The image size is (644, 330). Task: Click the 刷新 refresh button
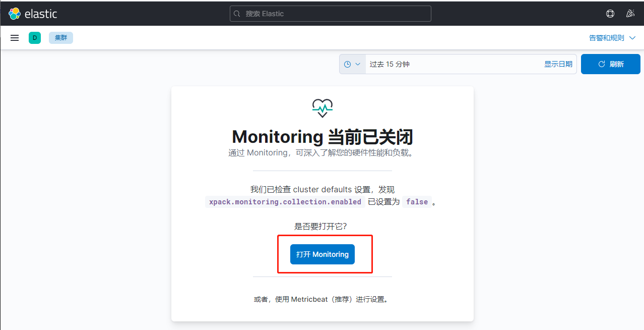click(x=610, y=64)
